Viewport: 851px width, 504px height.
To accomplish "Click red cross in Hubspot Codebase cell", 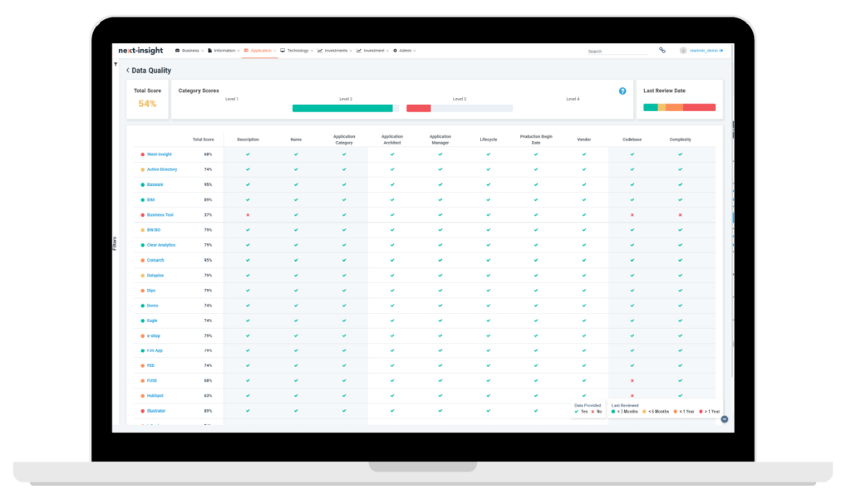I will click(x=632, y=396).
